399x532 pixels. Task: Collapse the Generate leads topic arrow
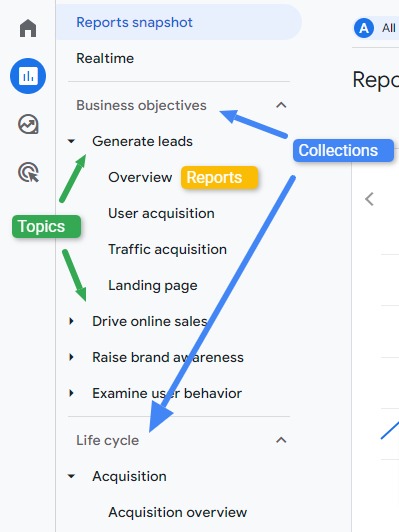71,141
